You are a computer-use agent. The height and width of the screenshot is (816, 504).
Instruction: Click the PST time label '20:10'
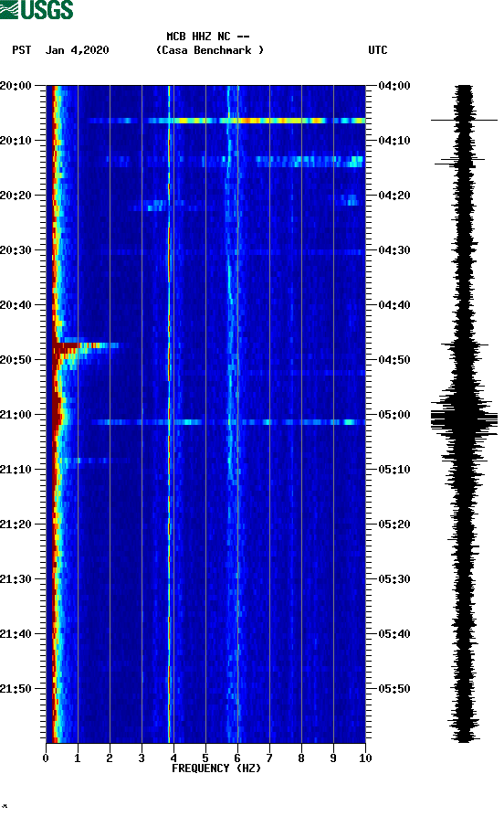point(16,141)
